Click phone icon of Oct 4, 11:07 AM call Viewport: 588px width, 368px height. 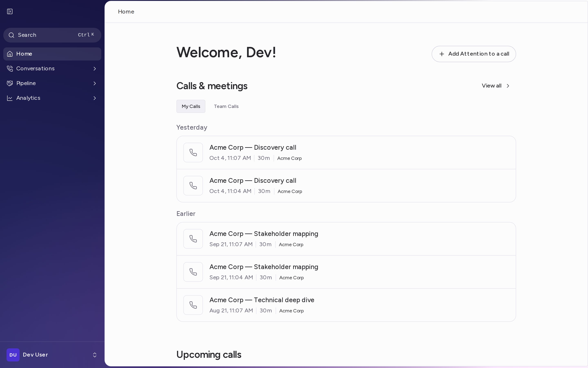coord(193,153)
